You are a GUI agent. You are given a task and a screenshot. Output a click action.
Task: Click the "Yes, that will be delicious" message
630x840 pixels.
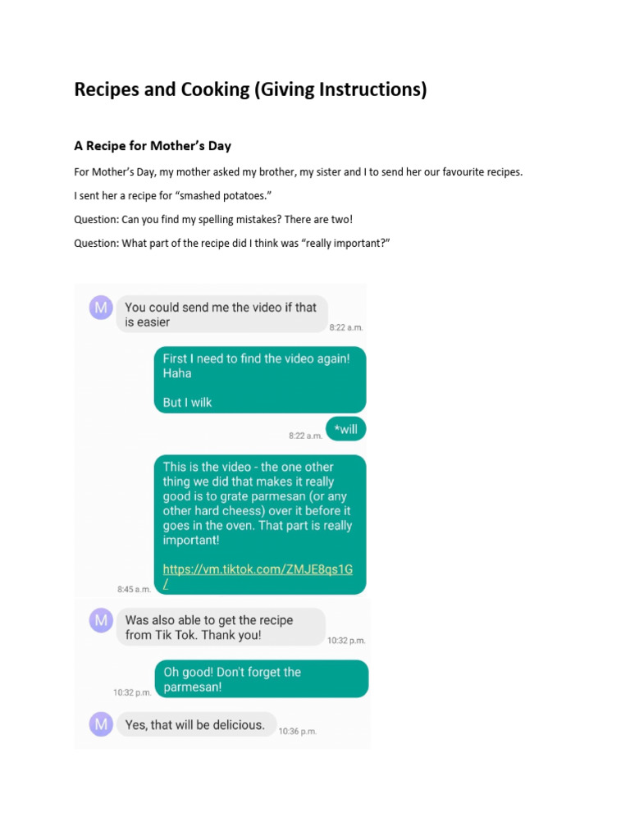coord(197,724)
